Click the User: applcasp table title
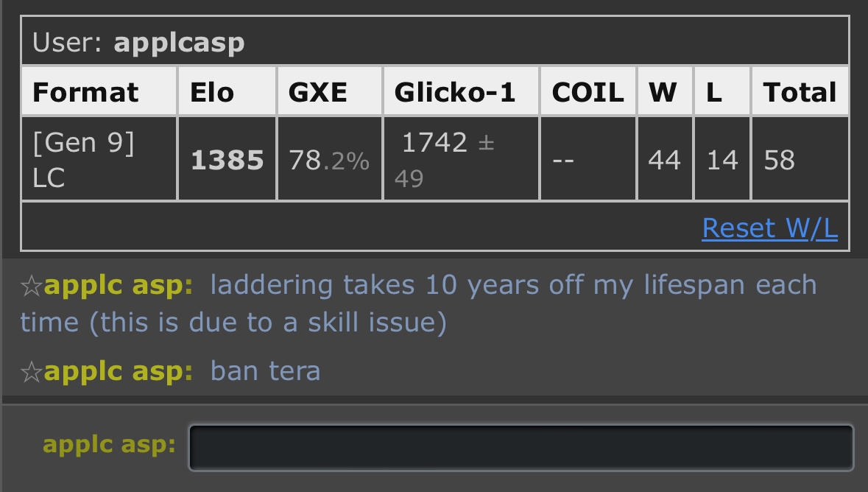Image resolution: width=868 pixels, height=492 pixels. coord(138,43)
